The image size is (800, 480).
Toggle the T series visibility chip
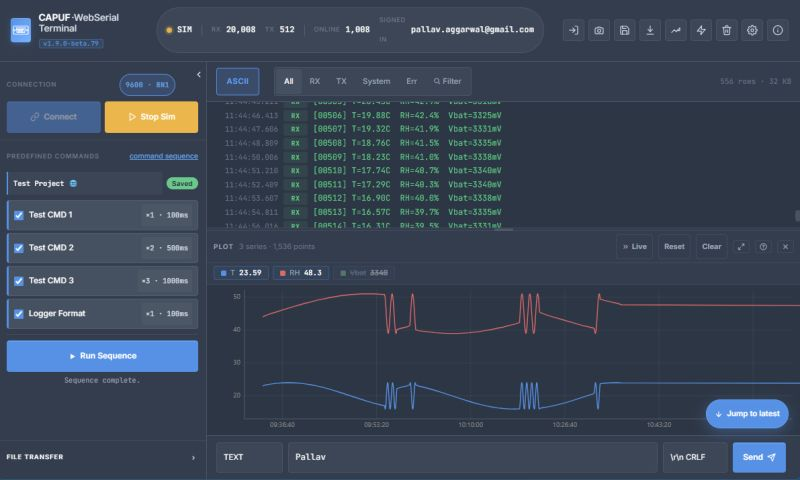[x=241, y=273]
